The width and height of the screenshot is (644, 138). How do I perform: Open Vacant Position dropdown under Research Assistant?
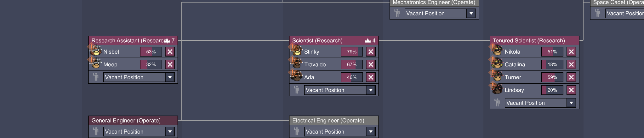[x=170, y=77]
